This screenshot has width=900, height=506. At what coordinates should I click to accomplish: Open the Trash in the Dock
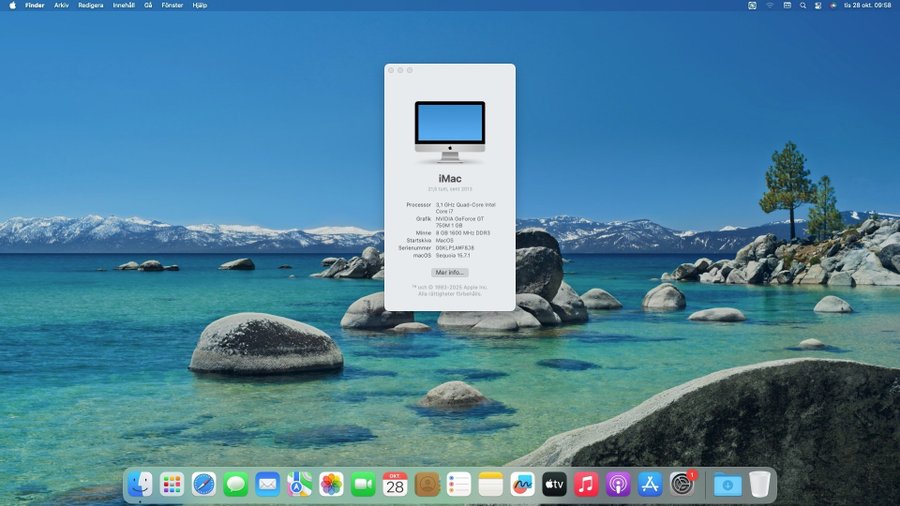760,484
